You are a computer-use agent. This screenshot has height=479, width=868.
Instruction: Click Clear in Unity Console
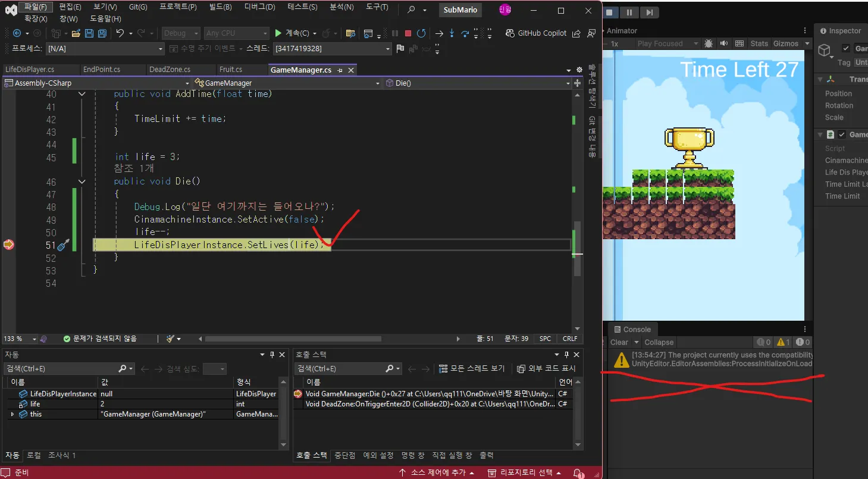point(619,342)
